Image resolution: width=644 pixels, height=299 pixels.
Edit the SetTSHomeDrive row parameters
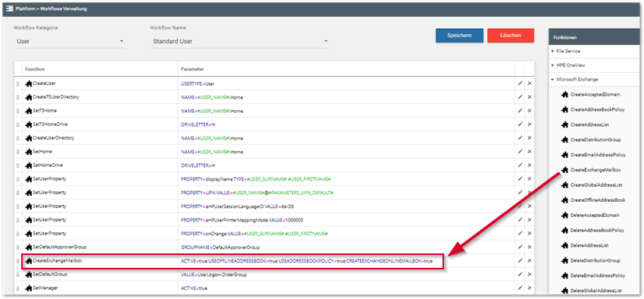[x=520, y=124]
